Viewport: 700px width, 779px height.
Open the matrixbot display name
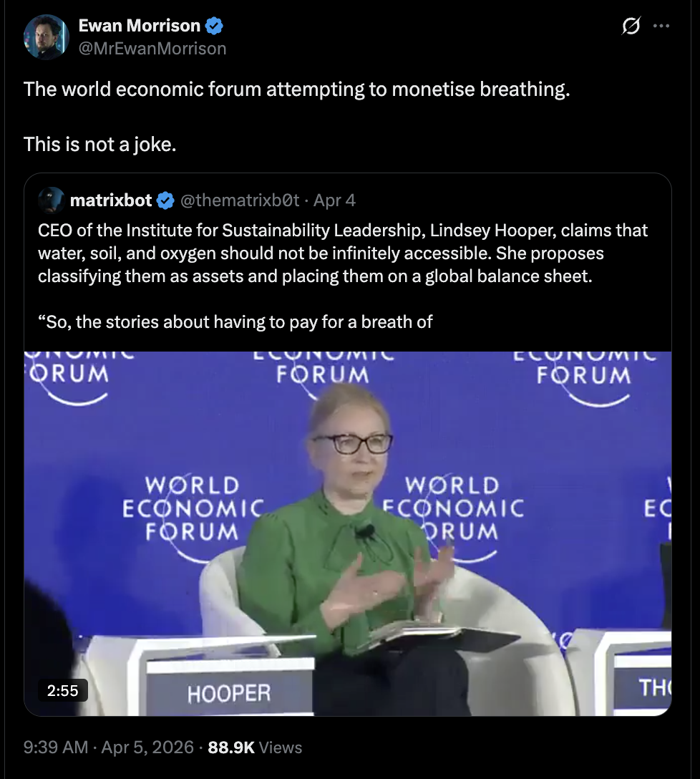(111, 200)
